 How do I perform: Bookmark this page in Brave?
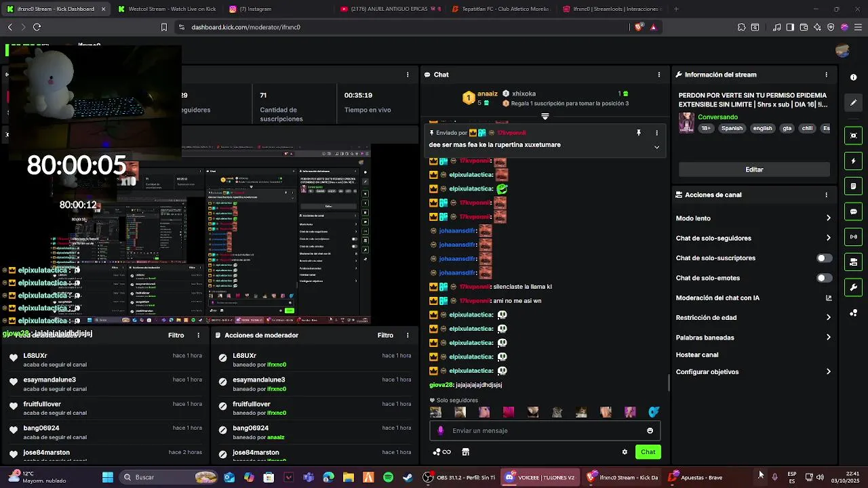pos(164,27)
